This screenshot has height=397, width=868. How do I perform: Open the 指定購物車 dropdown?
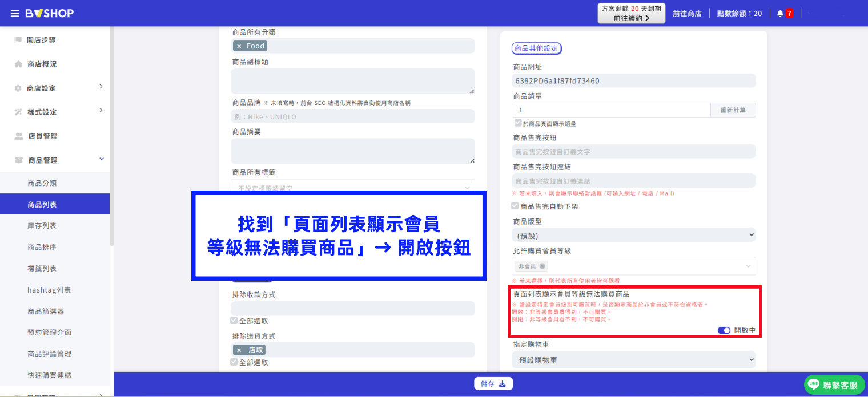coord(634,360)
